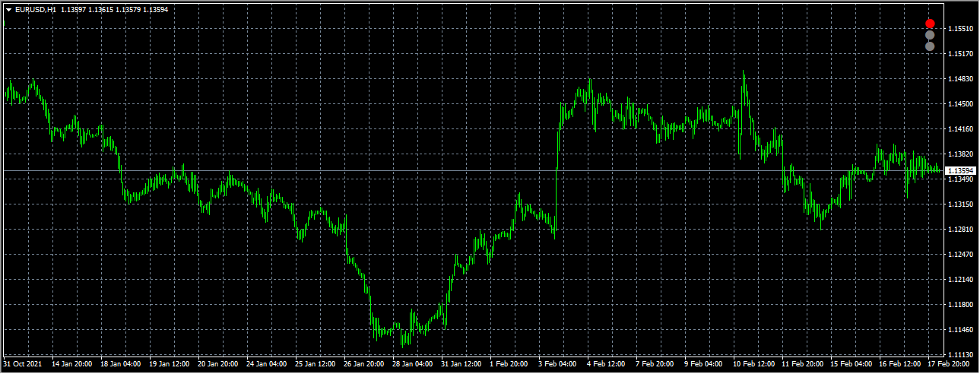Click the 26 Jan 20:00 time label
The image size is (980, 374).
pos(364,364)
